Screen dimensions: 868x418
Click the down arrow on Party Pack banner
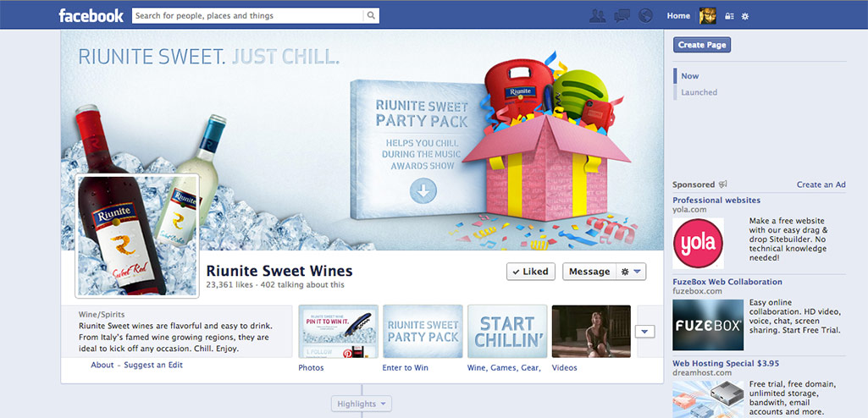pos(423,191)
